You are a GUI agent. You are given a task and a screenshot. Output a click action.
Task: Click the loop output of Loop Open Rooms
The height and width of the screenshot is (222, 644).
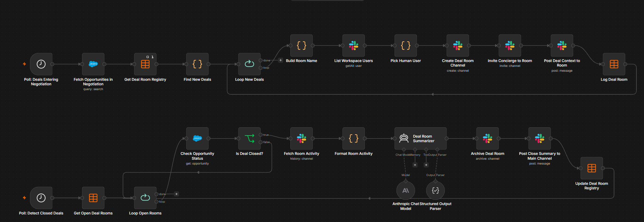157,202
